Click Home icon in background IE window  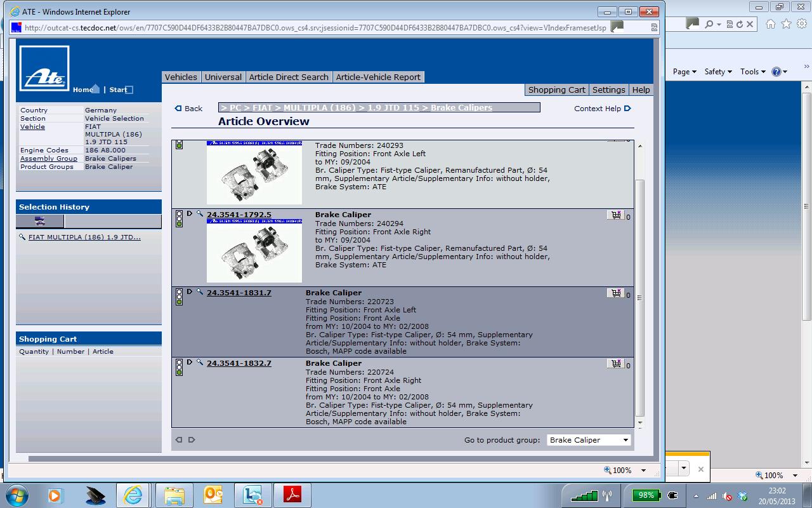click(x=770, y=24)
